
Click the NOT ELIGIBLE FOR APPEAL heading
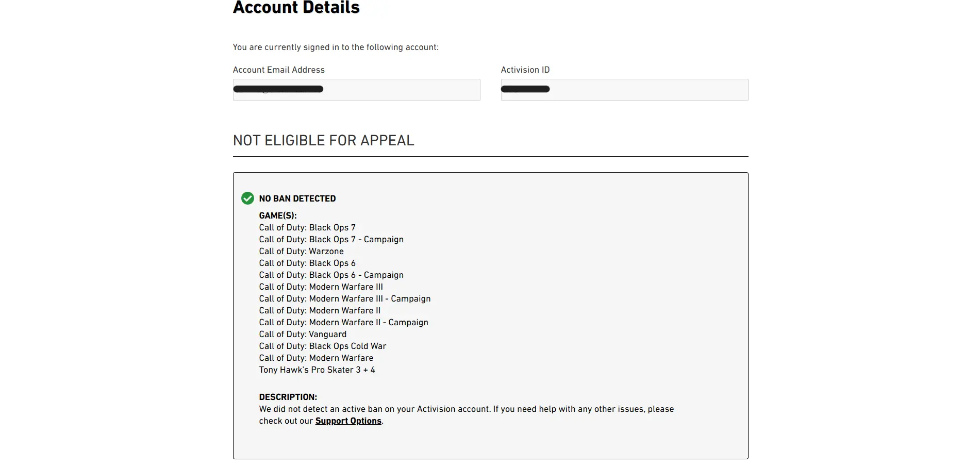pyautogui.click(x=324, y=140)
